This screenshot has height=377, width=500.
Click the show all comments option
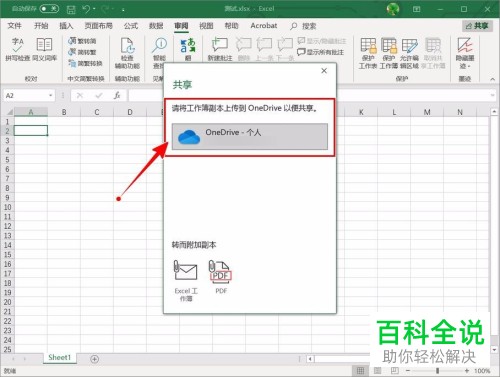pos(321,52)
